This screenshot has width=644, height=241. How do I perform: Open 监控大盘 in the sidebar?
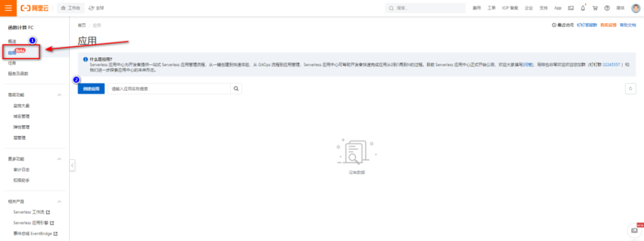click(21, 106)
